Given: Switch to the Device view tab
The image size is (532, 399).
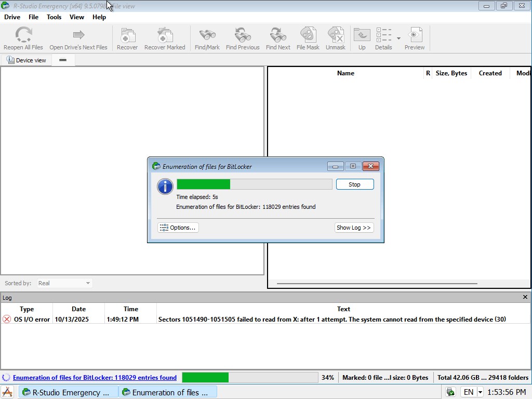Looking at the screenshot, I should (x=26, y=60).
